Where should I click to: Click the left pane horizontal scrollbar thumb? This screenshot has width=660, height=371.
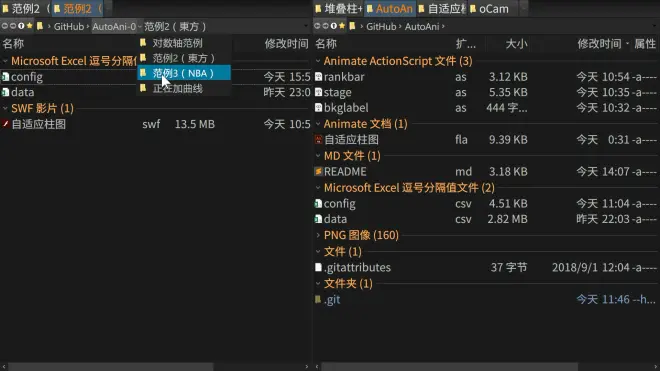tap(111, 367)
